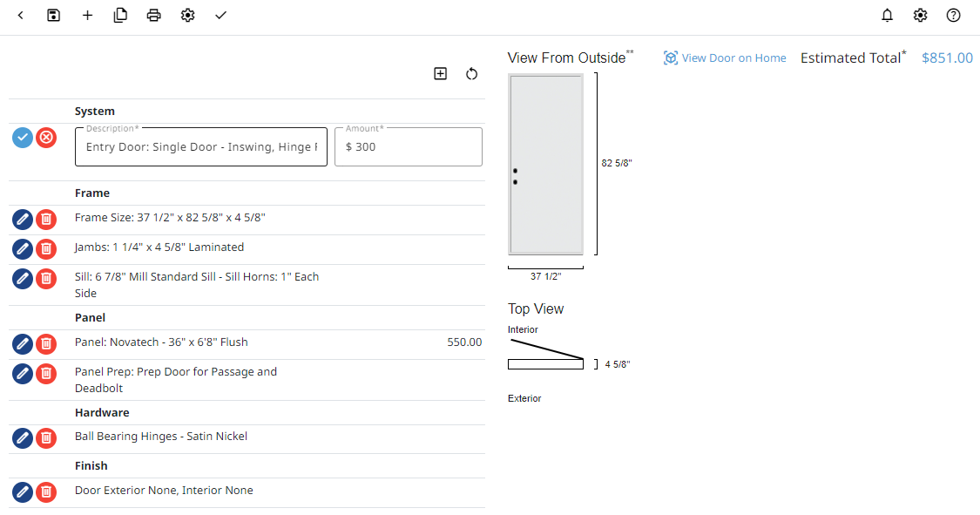
Task: Delete Ball Bearing Hinges row
Action: pyautogui.click(x=46, y=438)
